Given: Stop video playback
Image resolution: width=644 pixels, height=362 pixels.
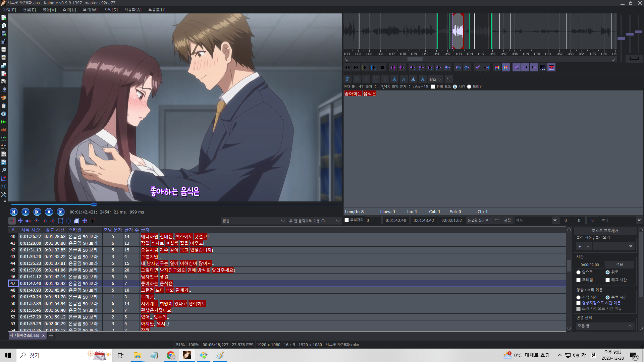Looking at the screenshot, I should coord(49,212).
